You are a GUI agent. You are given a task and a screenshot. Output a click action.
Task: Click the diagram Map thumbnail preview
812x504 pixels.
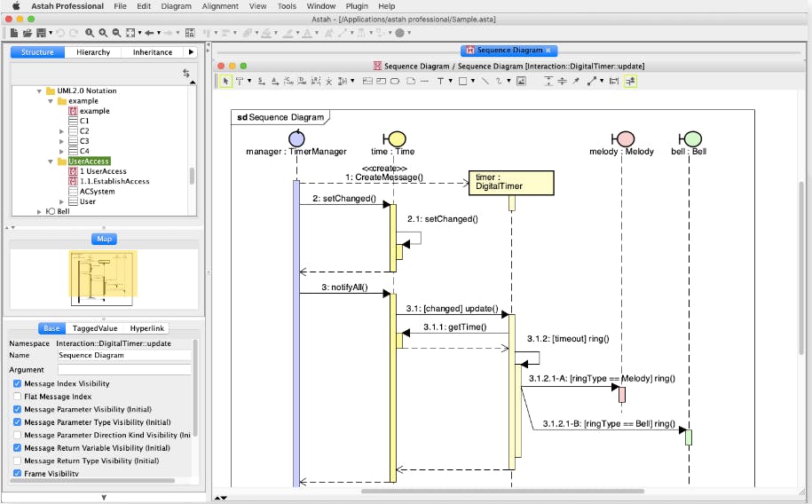pyautogui.click(x=104, y=277)
